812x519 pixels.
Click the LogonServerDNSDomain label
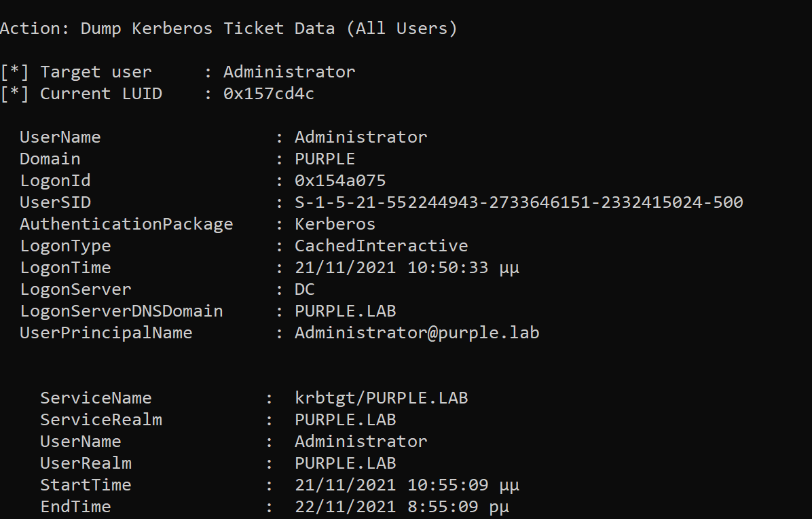tap(122, 311)
